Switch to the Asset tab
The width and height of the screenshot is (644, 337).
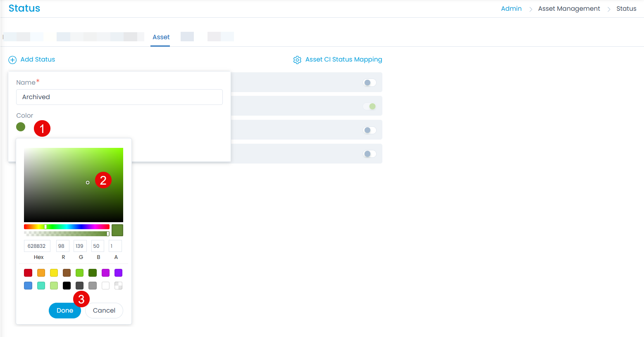pos(161,37)
